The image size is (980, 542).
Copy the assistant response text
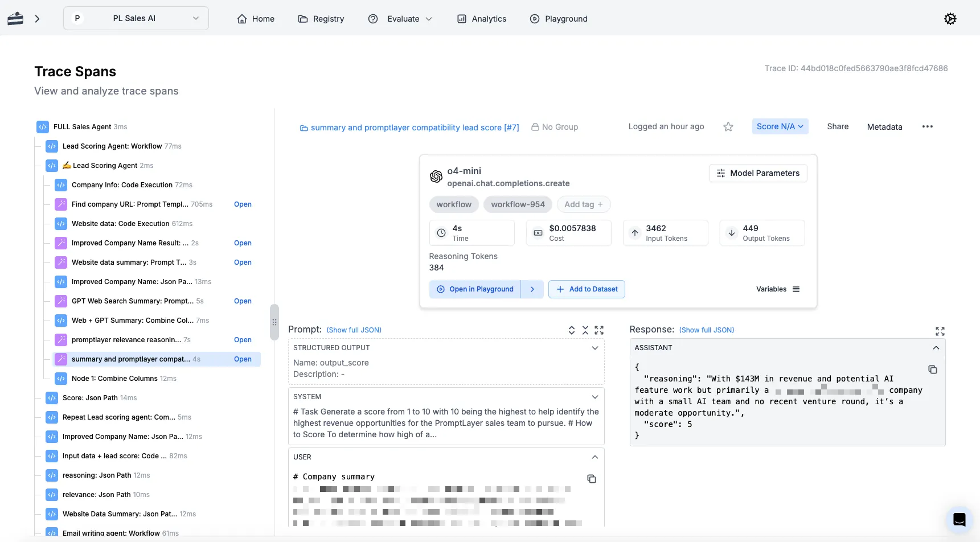932,369
